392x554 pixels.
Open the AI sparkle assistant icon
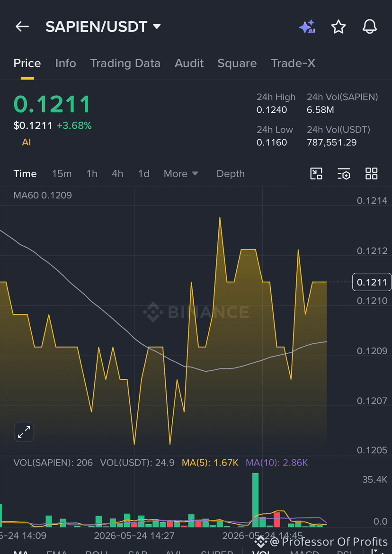[307, 27]
